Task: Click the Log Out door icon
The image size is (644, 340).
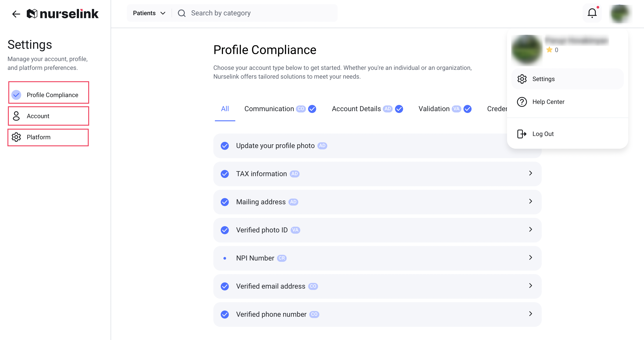Action: point(522,134)
